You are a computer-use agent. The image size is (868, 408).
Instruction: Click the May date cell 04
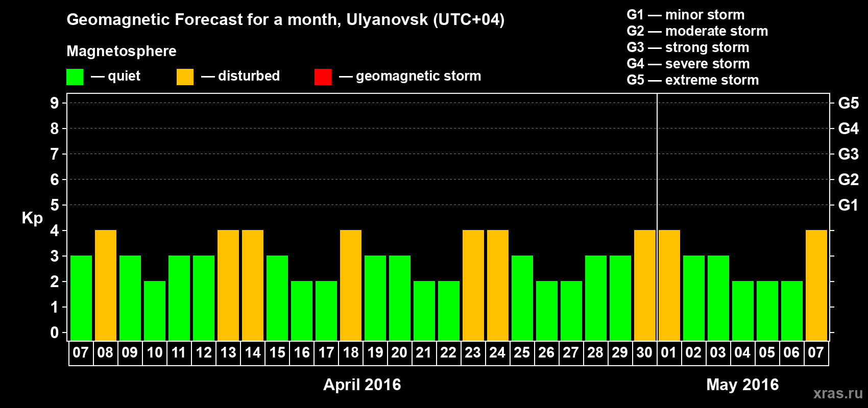click(743, 353)
